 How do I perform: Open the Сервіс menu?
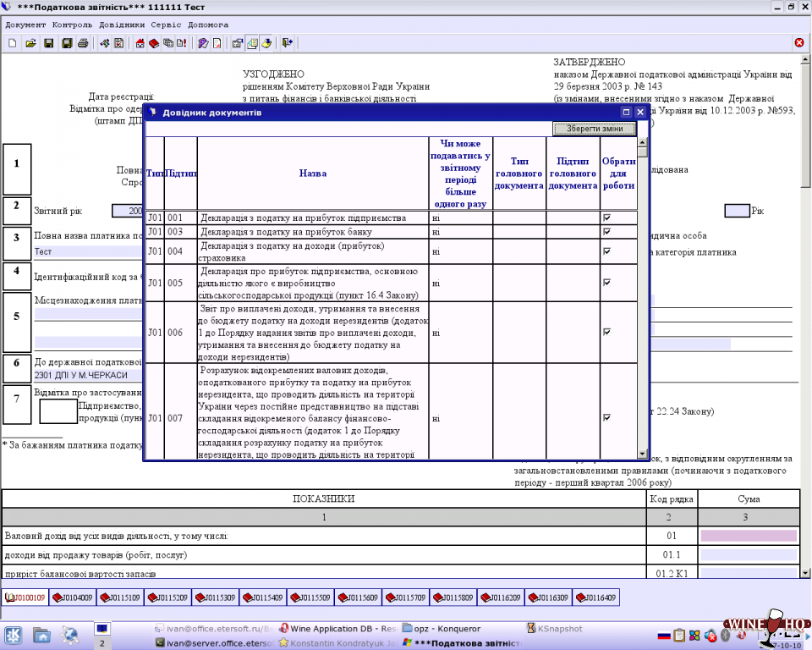tap(166, 25)
